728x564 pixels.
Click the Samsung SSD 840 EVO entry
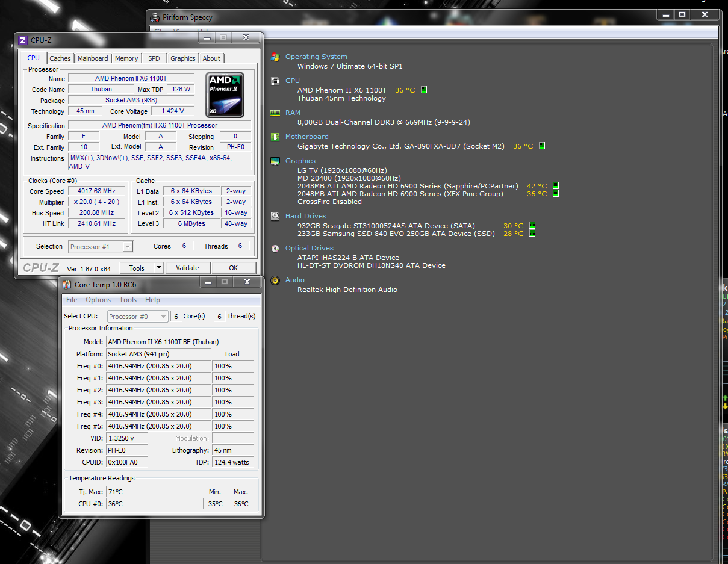(396, 234)
